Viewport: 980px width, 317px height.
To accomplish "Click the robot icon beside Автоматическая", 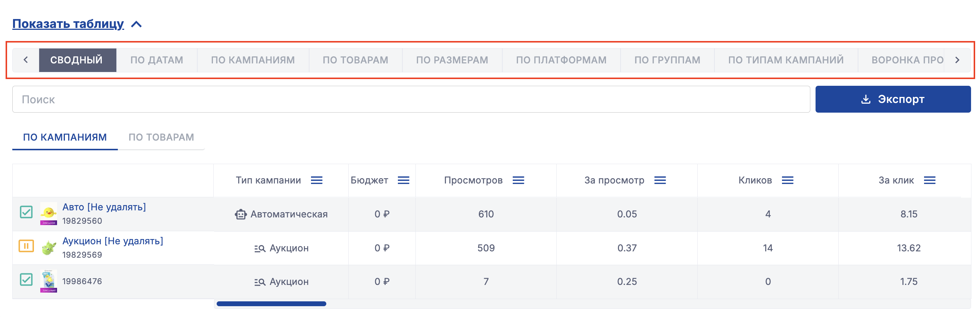I will click(241, 214).
